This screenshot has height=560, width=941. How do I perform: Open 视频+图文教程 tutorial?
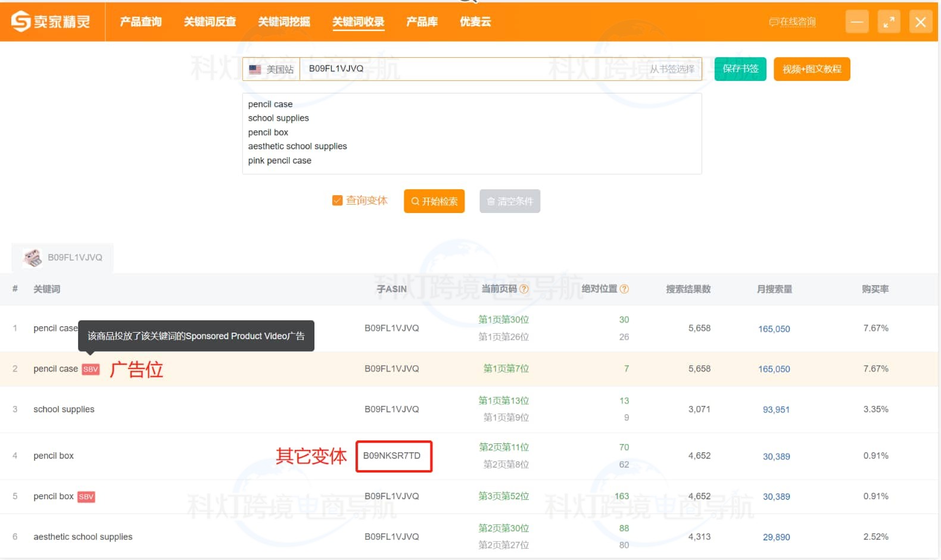coord(812,69)
